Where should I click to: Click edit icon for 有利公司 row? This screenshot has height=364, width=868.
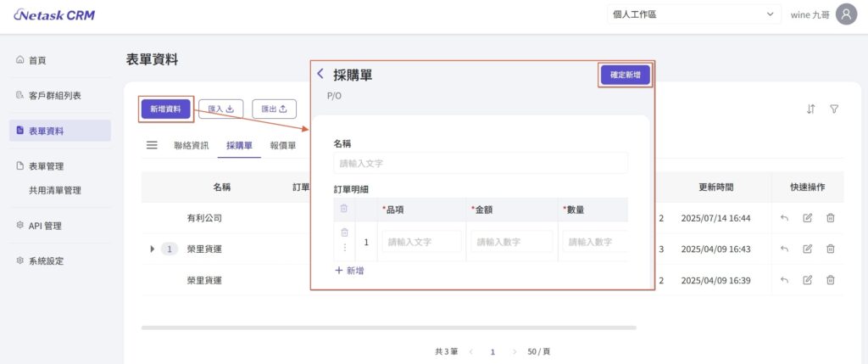pyautogui.click(x=807, y=218)
